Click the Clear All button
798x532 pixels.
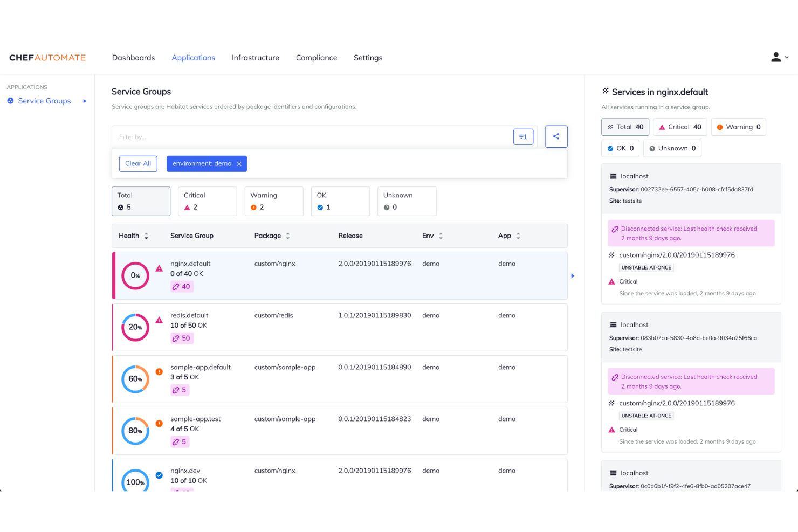[138, 163]
